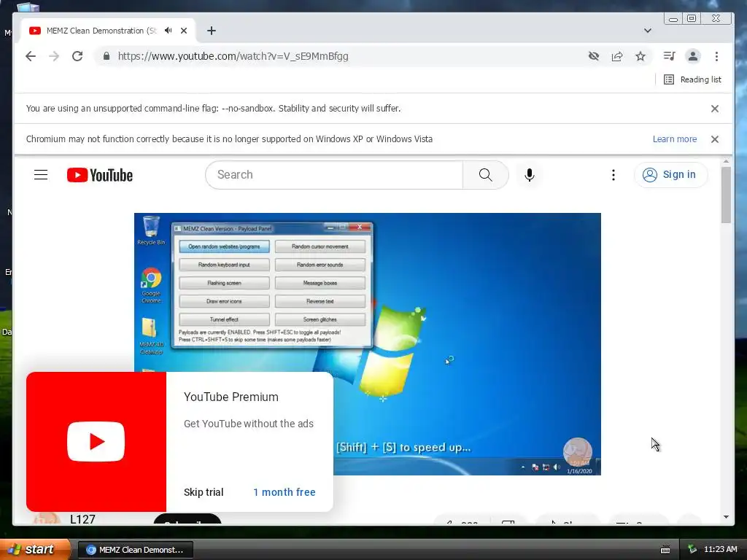The height and width of the screenshot is (560, 747).
Task: Open the YouTube hamburger guide menu
Action: click(x=41, y=175)
